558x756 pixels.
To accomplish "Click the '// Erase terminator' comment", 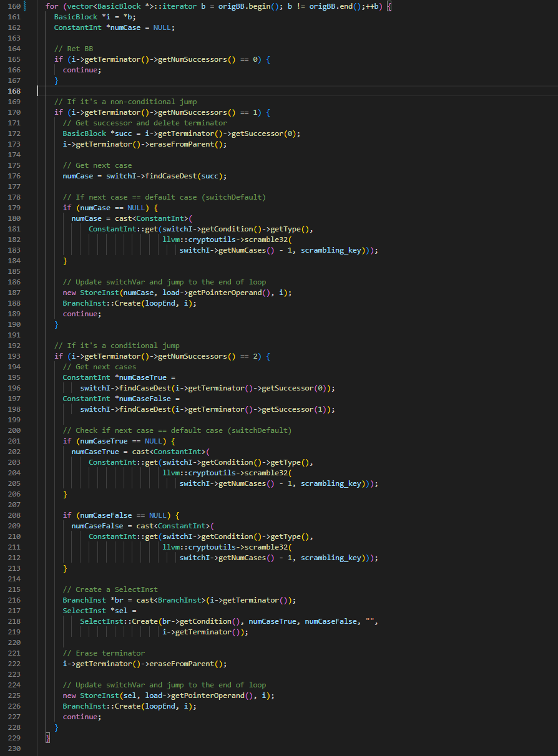I will coord(104,653).
